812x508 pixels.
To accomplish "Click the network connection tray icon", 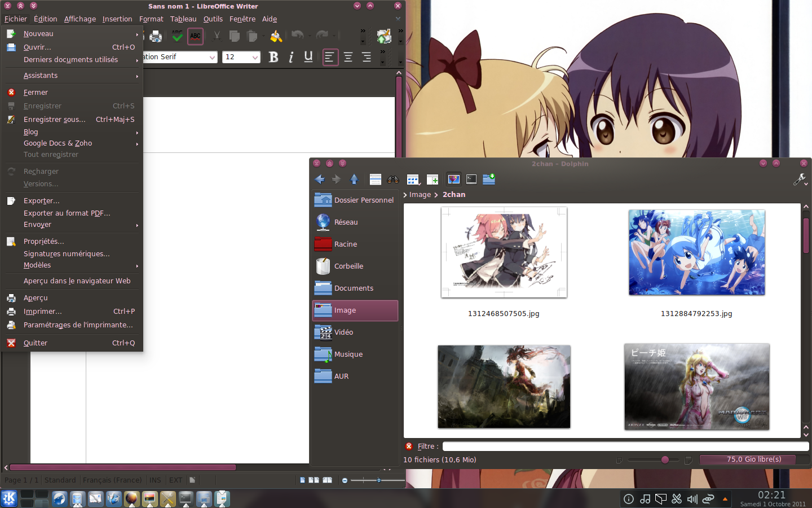I will (x=708, y=499).
